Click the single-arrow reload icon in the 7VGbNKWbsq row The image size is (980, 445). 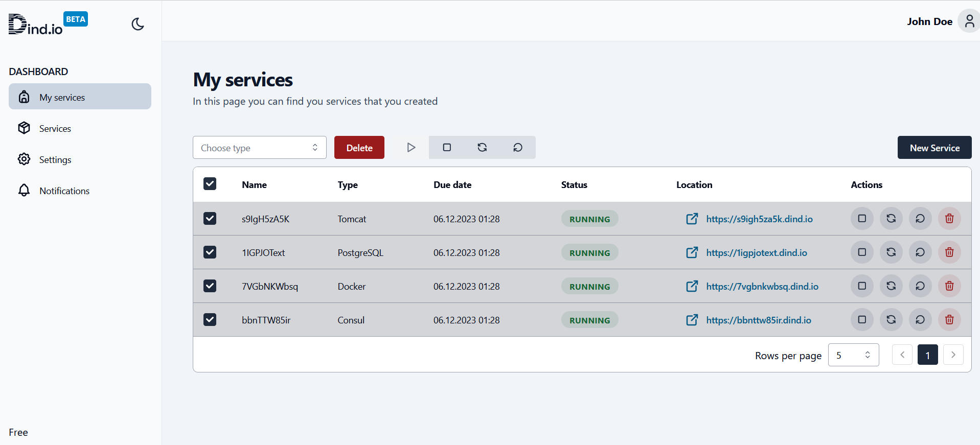[920, 286]
